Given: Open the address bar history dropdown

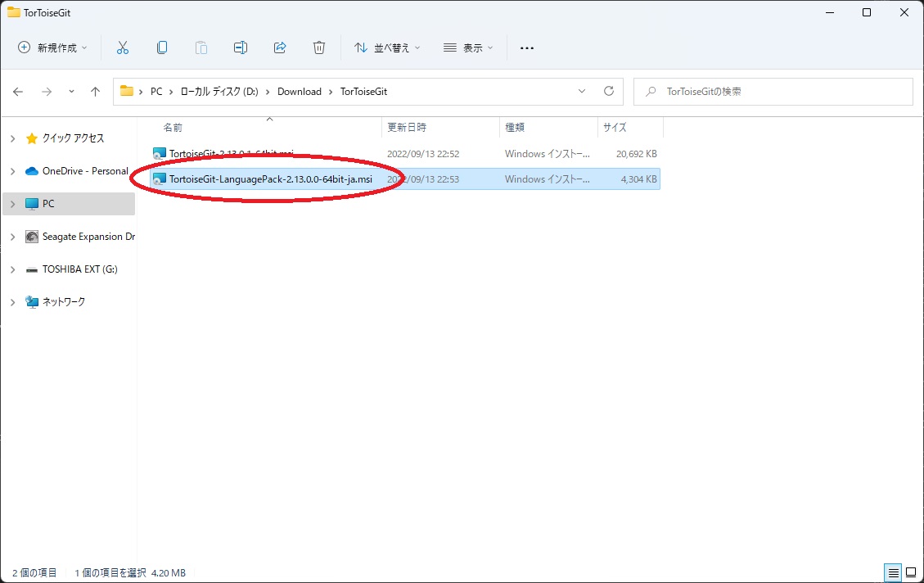Looking at the screenshot, I should pos(582,91).
